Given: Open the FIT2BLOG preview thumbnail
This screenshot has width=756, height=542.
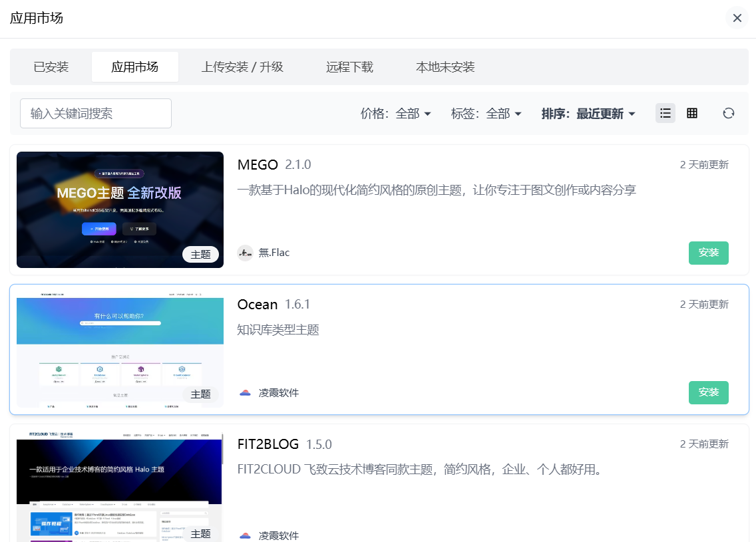Looking at the screenshot, I should pyautogui.click(x=120, y=487).
